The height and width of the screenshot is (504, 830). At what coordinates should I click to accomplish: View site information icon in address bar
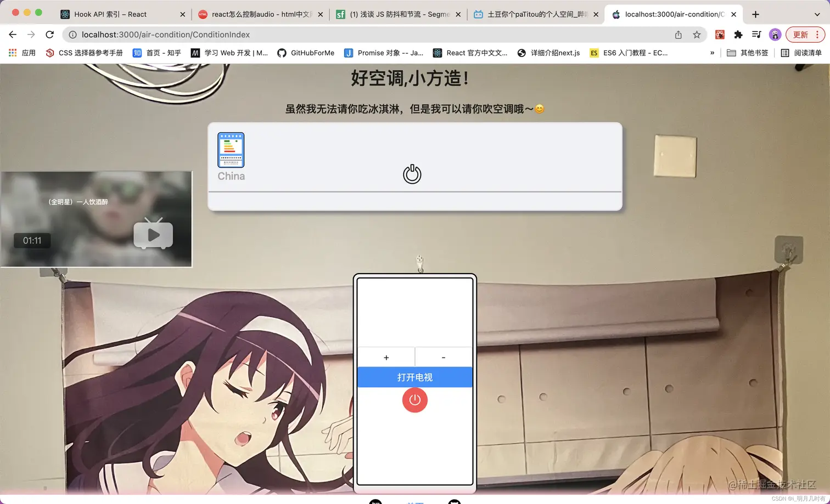point(72,35)
